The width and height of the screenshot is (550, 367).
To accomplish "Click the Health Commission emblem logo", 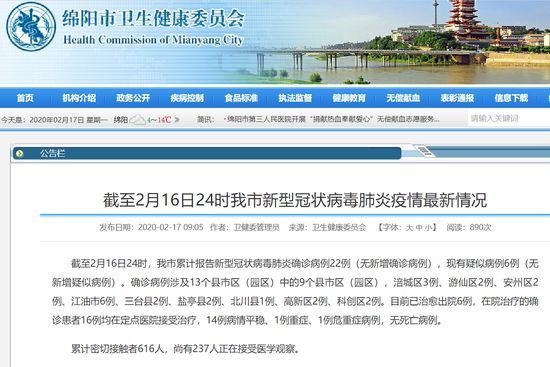I will point(31,26).
